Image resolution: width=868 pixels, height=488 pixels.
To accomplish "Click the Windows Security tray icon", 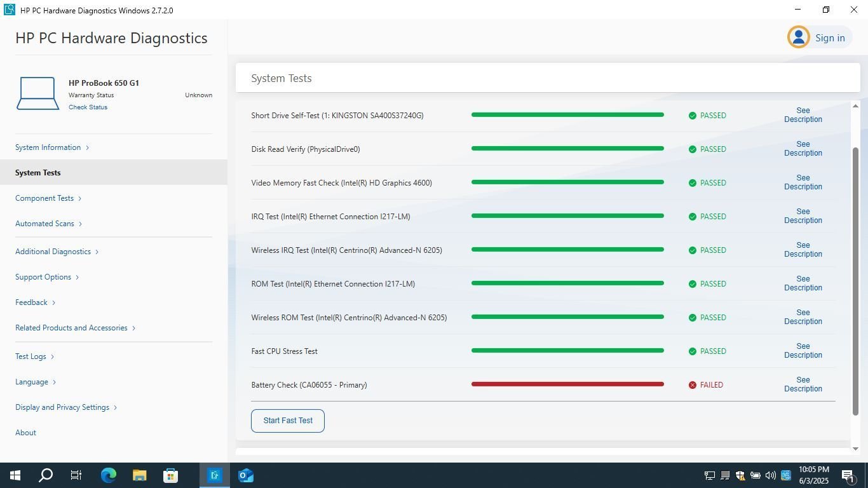I will (x=740, y=475).
